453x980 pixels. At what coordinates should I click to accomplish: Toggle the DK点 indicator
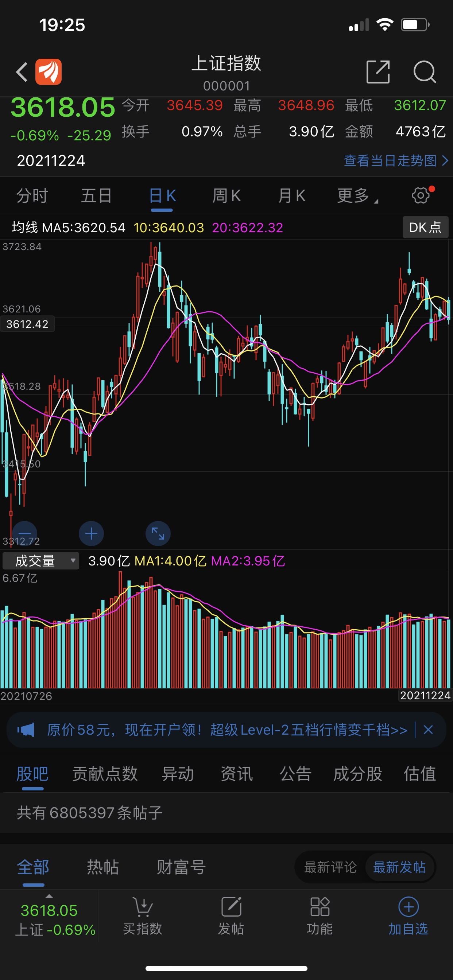pyautogui.click(x=425, y=227)
